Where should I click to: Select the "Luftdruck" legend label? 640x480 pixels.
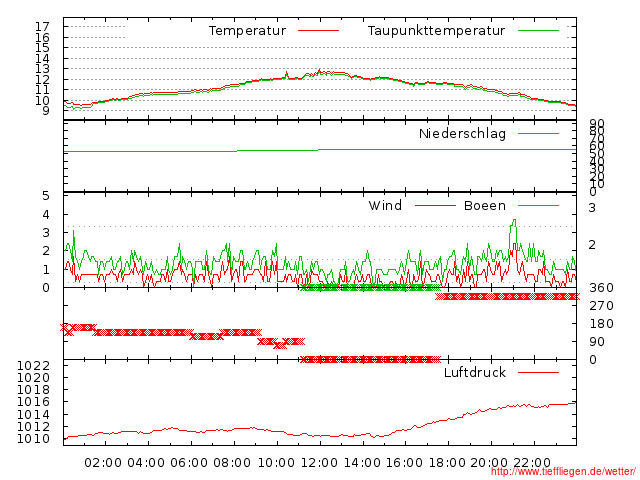475,372
